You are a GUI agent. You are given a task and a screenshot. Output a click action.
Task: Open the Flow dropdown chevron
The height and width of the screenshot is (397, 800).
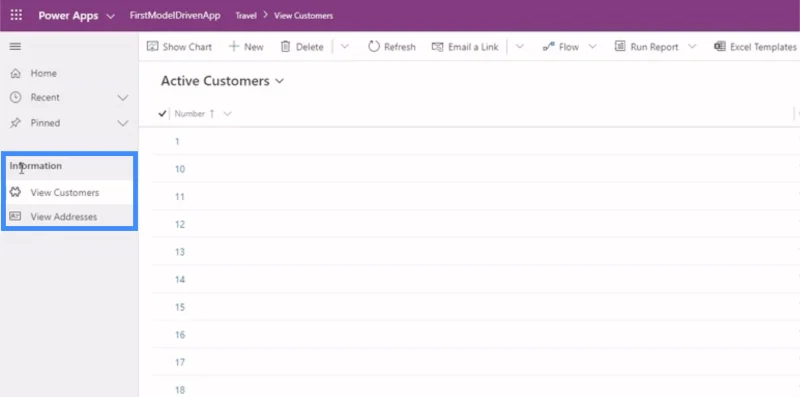[x=592, y=46]
